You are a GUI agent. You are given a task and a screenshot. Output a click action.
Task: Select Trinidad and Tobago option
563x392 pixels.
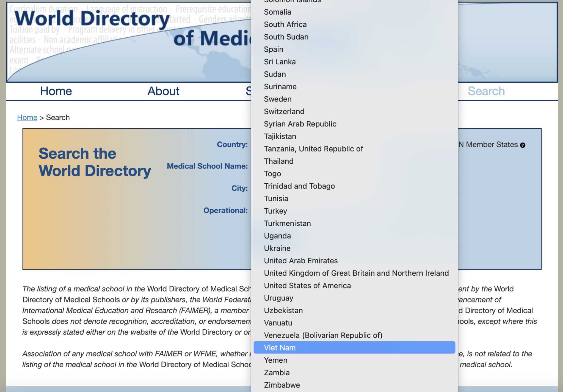click(x=354, y=186)
